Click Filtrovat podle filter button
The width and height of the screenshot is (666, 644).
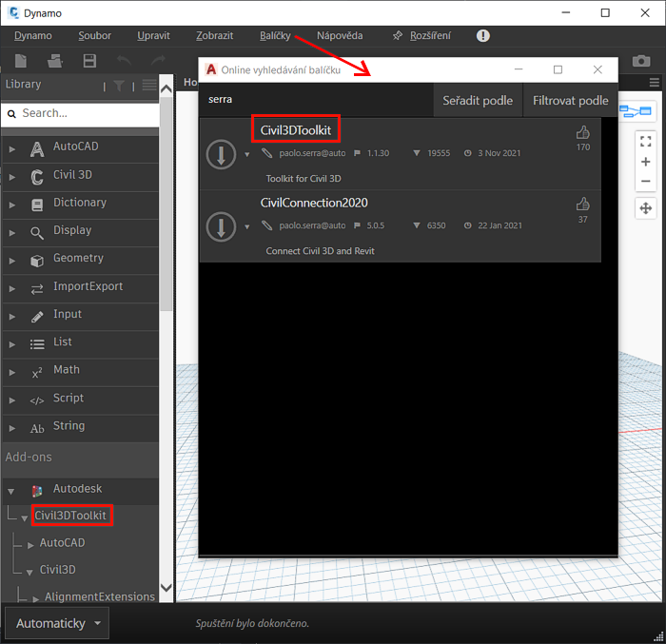pyautogui.click(x=571, y=100)
